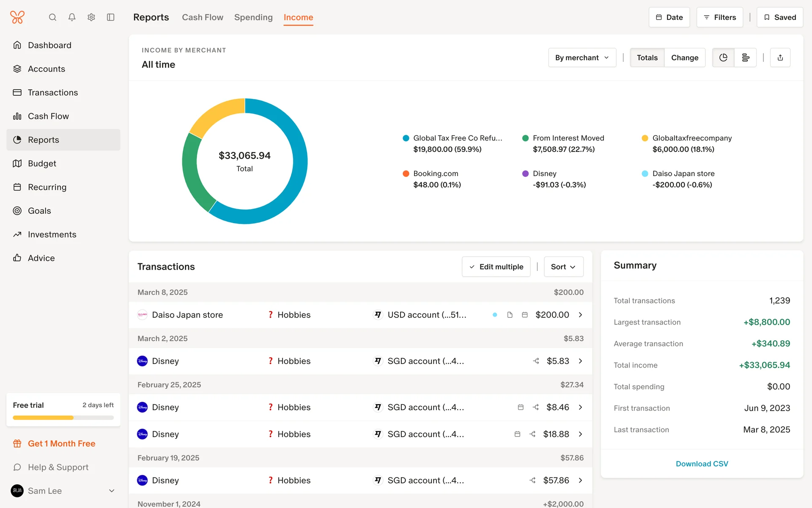812x508 pixels.
Task: Switch to pie chart view
Action: point(723,58)
